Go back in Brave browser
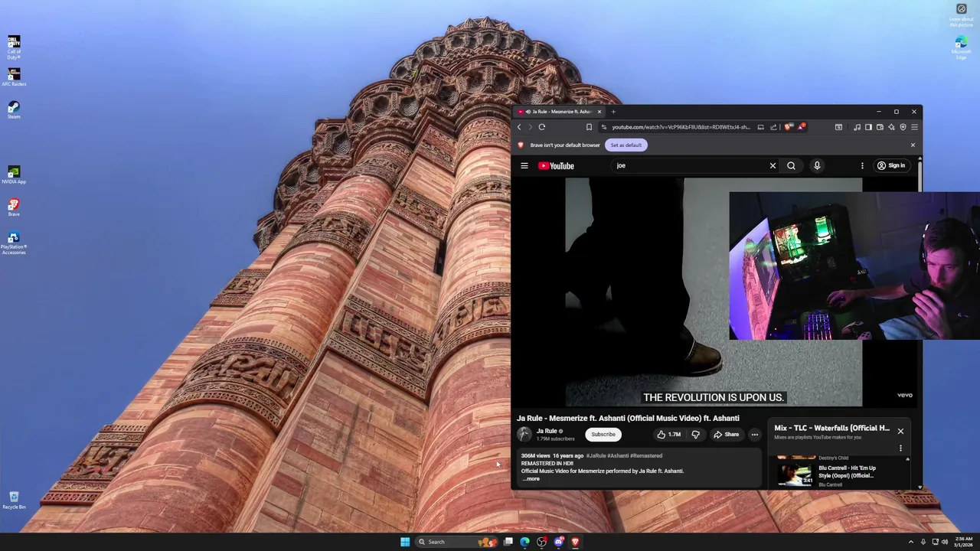 click(x=519, y=127)
